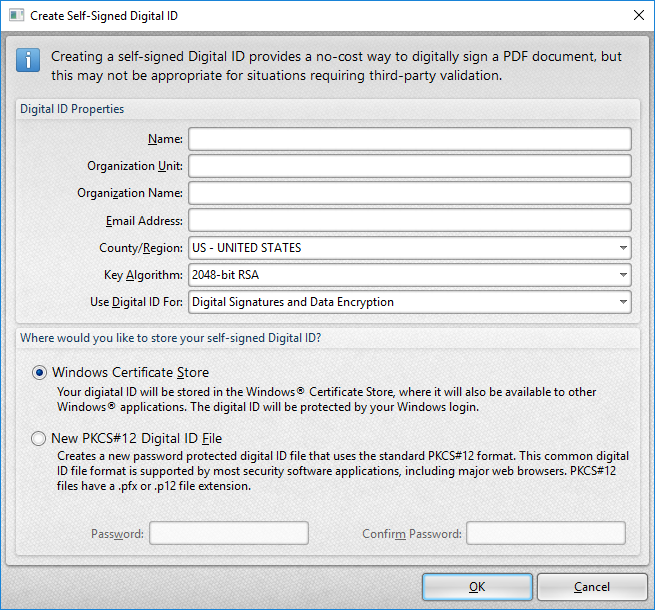Click the Cancel button
This screenshot has width=655, height=610.
[592, 587]
